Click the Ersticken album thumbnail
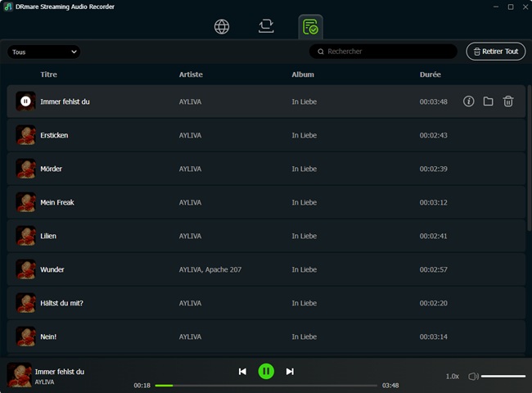532x393 pixels. [x=25, y=135]
